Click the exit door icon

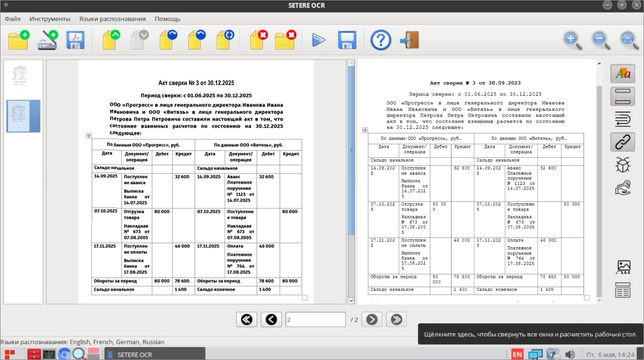click(409, 40)
